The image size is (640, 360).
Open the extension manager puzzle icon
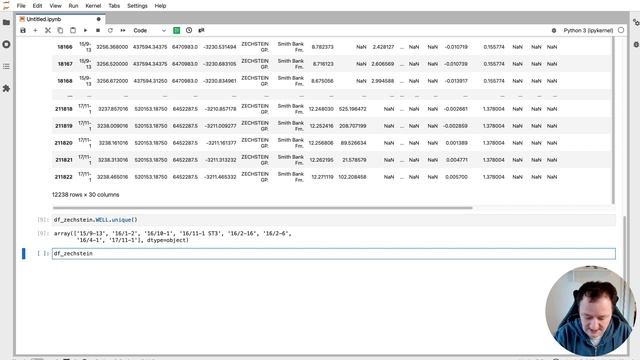click(x=6, y=88)
